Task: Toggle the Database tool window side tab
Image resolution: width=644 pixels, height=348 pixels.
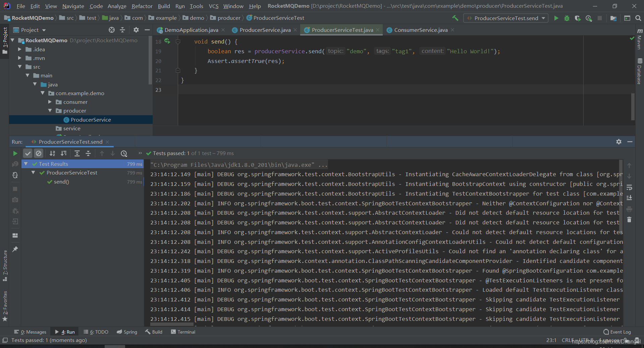Action: tap(639, 71)
